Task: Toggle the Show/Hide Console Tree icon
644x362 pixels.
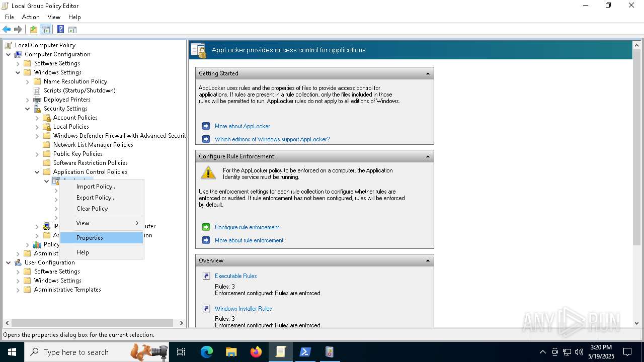Action: point(46,30)
